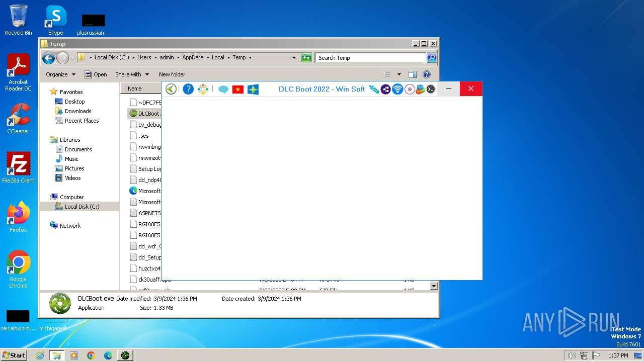This screenshot has width=644, height=362.
Task: Click Local Disk (C:) in the address breadcrumb
Action: click(x=112, y=57)
